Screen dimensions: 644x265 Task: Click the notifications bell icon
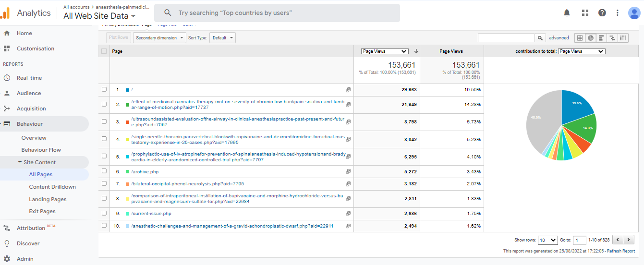[x=567, y=13]
